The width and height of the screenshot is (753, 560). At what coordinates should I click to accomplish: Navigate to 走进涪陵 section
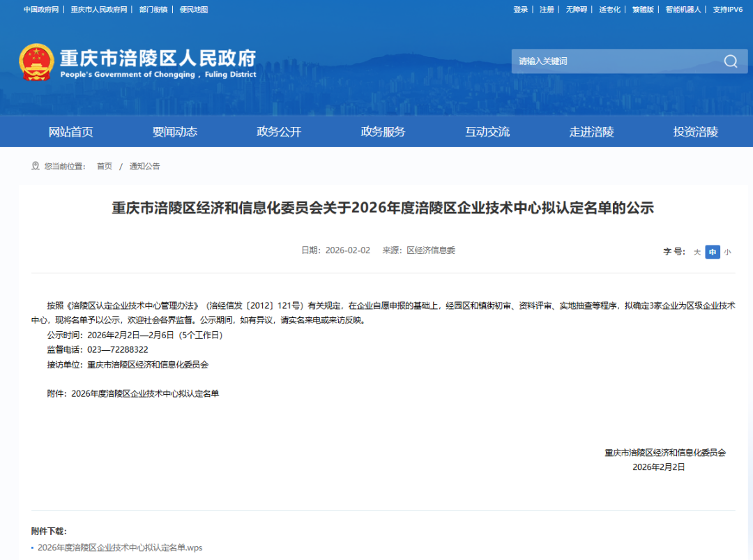[x=591, y=132]
